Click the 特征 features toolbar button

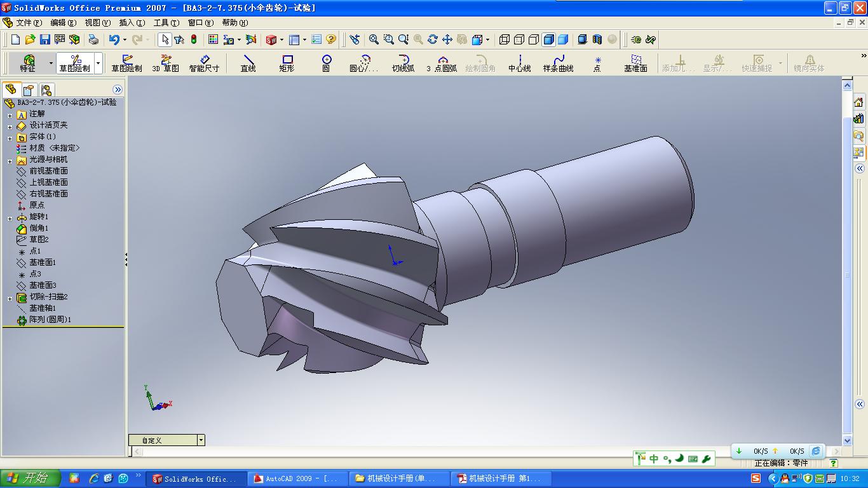click(x=28, y=63)
